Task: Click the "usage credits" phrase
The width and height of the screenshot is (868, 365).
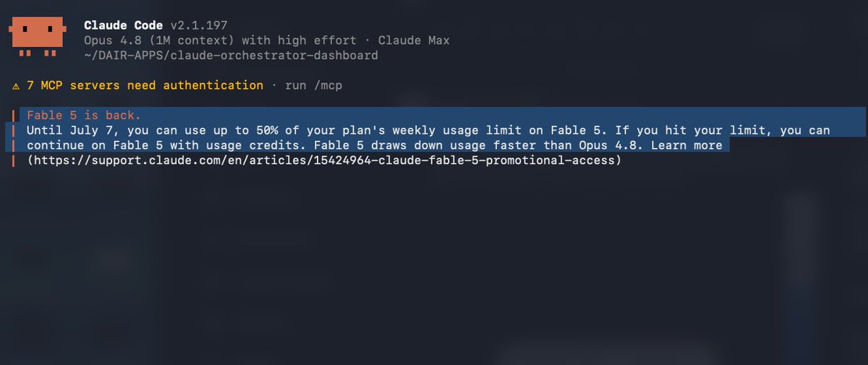Action: 260,145
